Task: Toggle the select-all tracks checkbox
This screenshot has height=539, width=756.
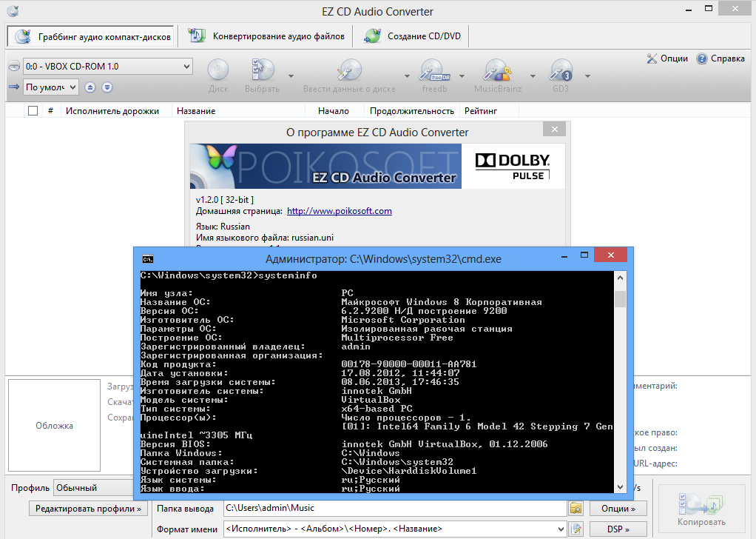Action: [31, 109]
